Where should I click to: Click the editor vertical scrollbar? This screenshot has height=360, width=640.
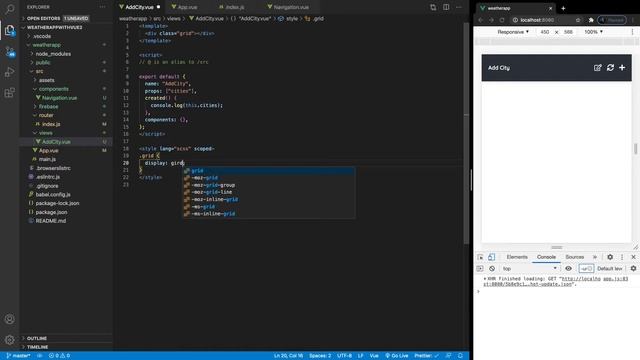pyautogui.click(x=466, y=133)
